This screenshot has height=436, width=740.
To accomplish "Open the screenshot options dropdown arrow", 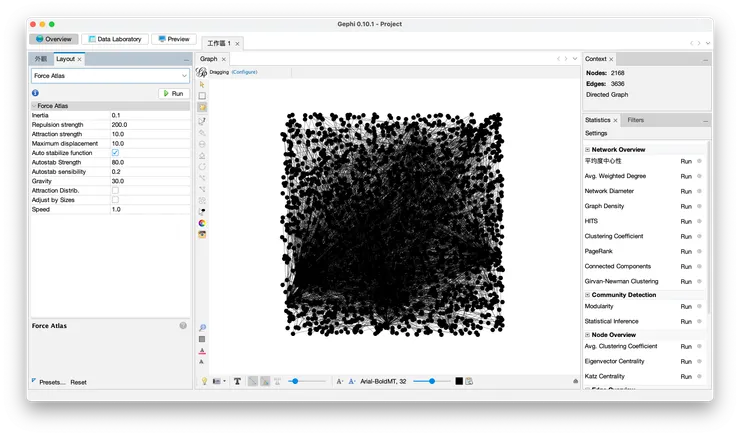I will click(224, 381).
